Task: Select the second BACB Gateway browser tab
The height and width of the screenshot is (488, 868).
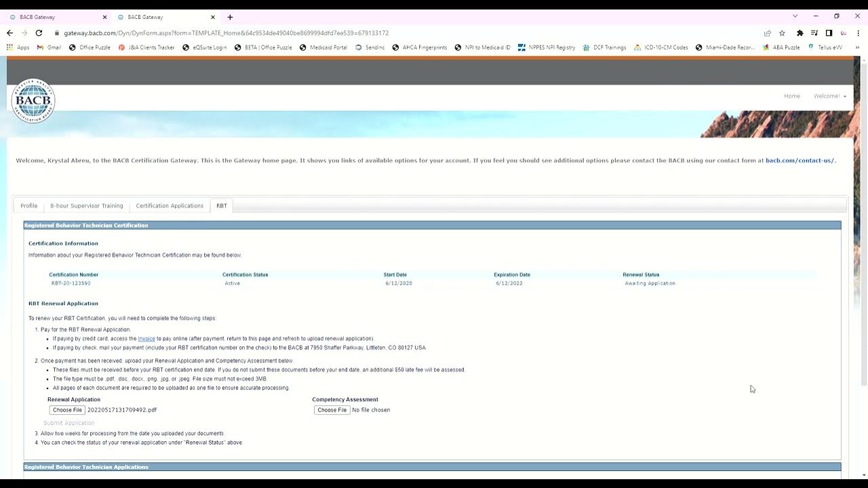Action: 165,17
